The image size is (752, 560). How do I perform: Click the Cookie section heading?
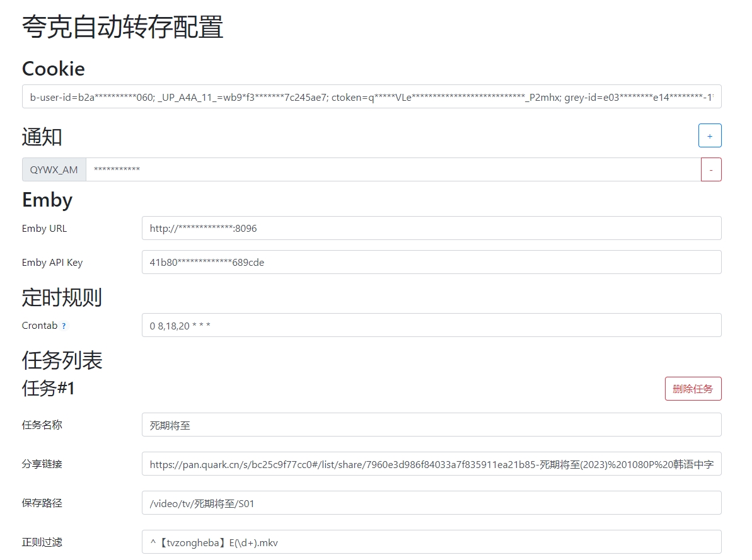click(54, 69)
